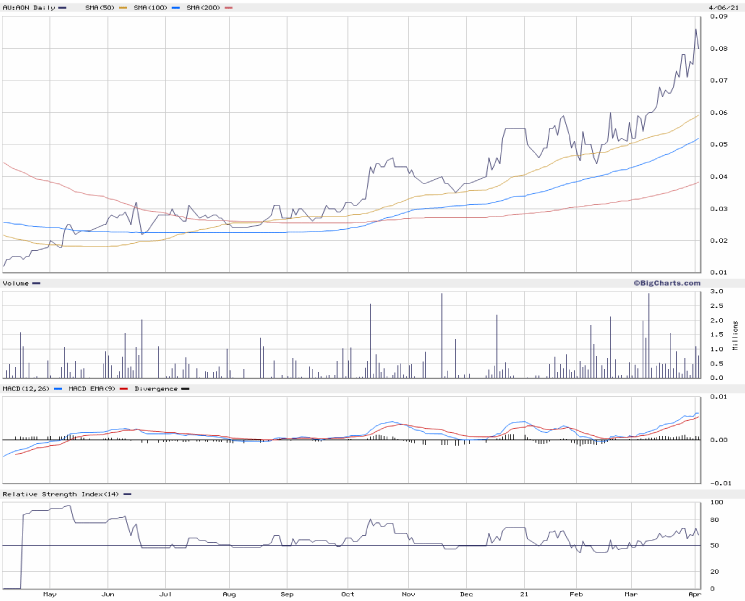Select the SMA(200) legend label
Image resolution: width=745 pixels, height=601 pixels.
coord(203,7)
